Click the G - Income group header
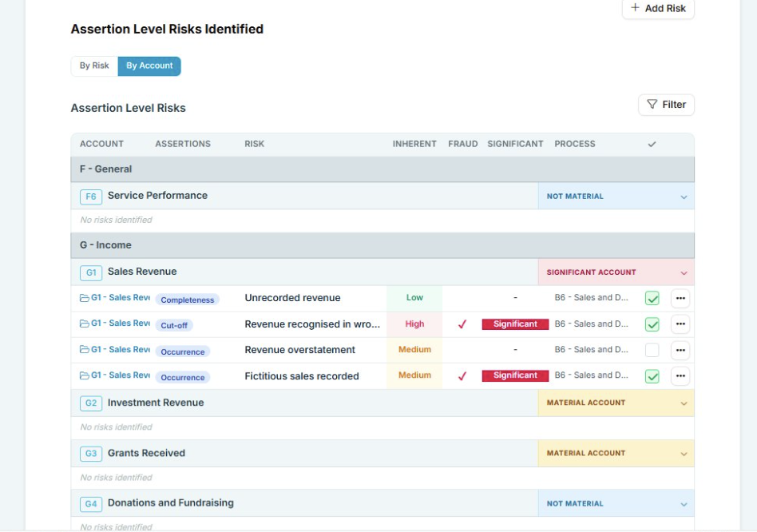This screenshot has height=532, width=757. tap(382, 245)
